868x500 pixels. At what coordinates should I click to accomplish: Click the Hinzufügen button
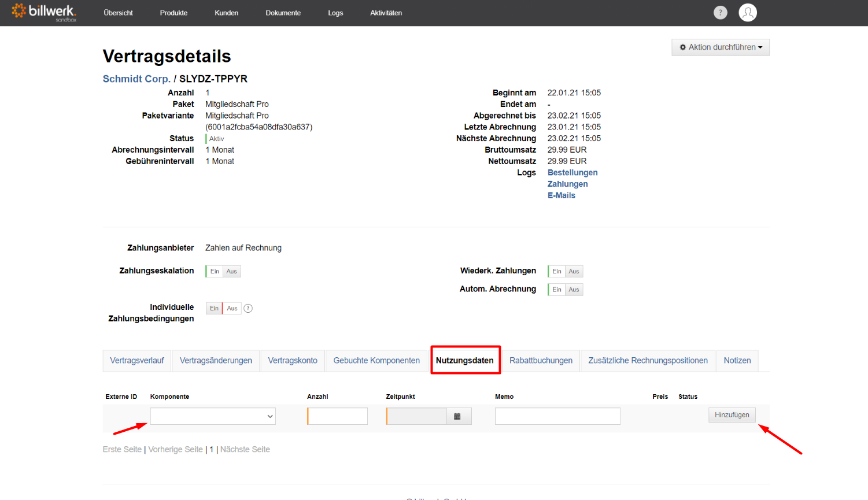pos(732,415)
